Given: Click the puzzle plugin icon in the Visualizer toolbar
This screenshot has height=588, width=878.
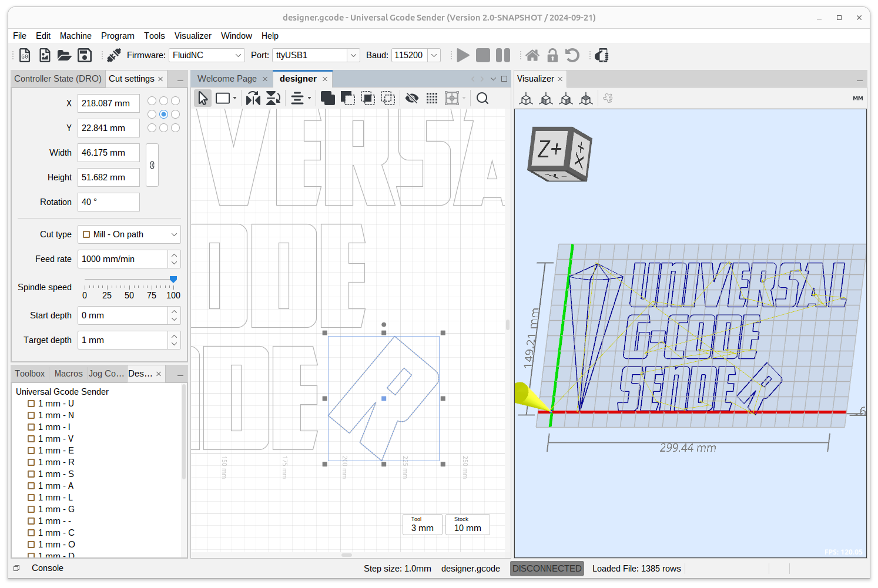Looking at the screenshot, I should click(608, 98).
